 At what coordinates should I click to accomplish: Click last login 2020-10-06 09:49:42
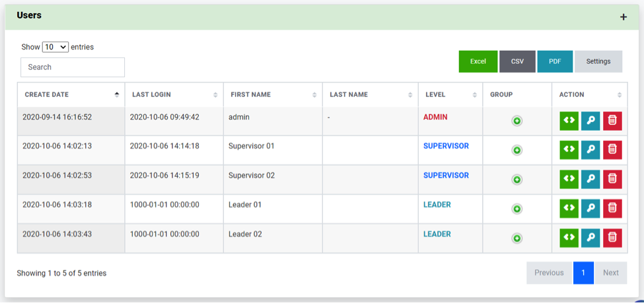pyautogui.click(x=164, y=117)
